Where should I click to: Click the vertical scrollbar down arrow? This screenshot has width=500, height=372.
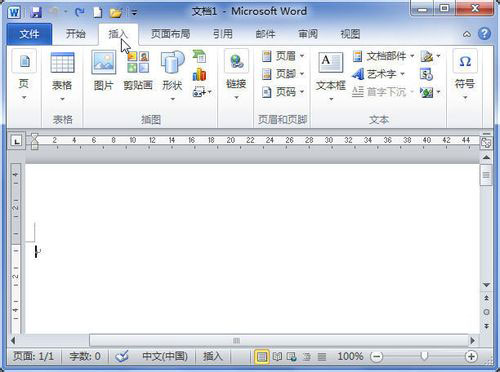[x=486, y=285]
